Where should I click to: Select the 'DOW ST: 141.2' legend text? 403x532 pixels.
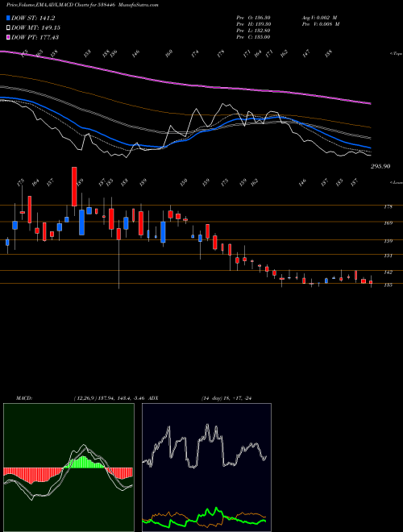pos(33,18)
